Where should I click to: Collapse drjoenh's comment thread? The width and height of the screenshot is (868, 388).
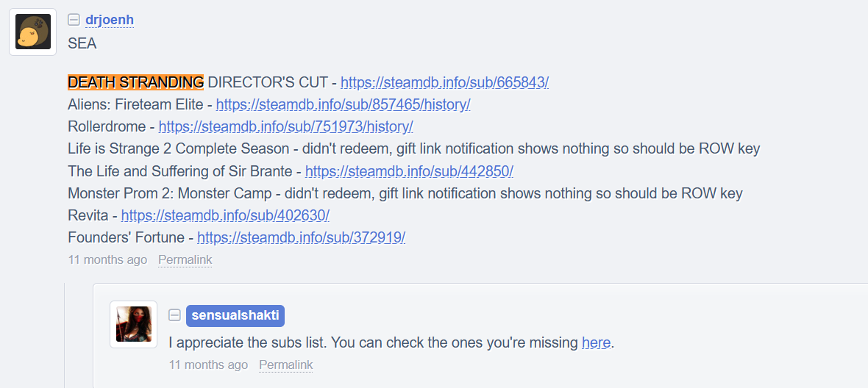point(74,21)
